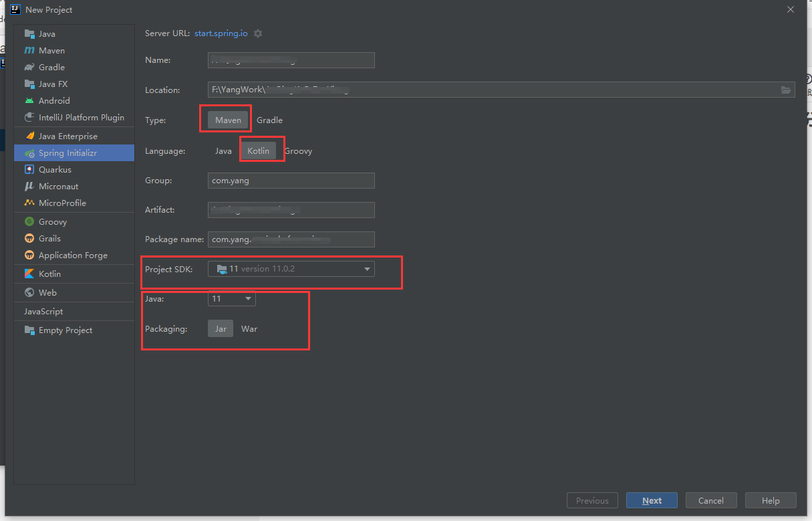Screen dimensions: 812x521
Task: Open the start.spring.io server link
Action: pyautogui.click(x=221, y=33)
